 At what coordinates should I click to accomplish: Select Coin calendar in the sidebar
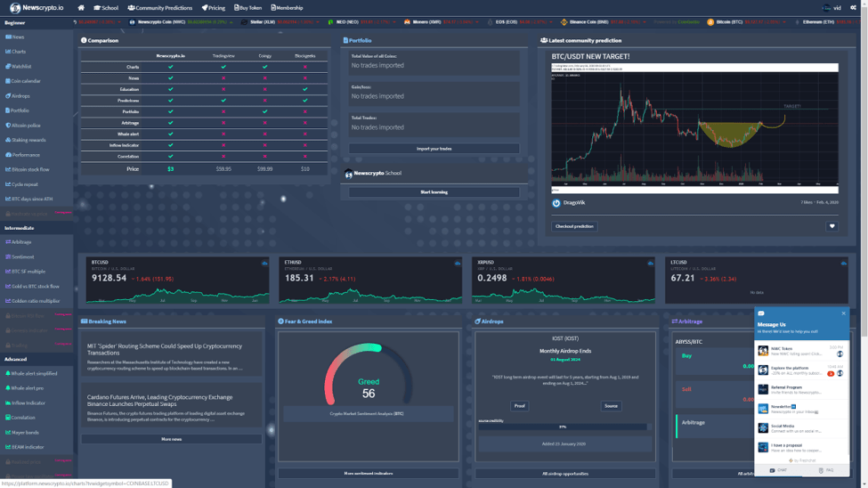[25, 81]
